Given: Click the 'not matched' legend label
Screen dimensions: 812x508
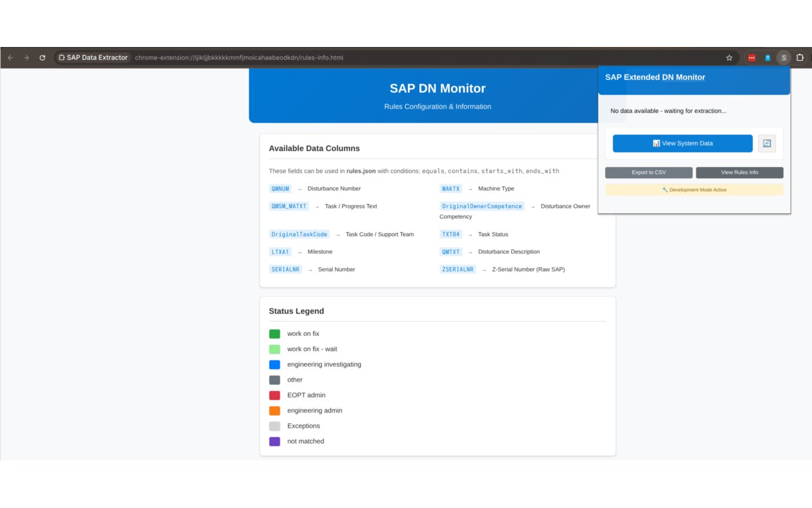Looking at the screenshot, I should click(306, 441).
